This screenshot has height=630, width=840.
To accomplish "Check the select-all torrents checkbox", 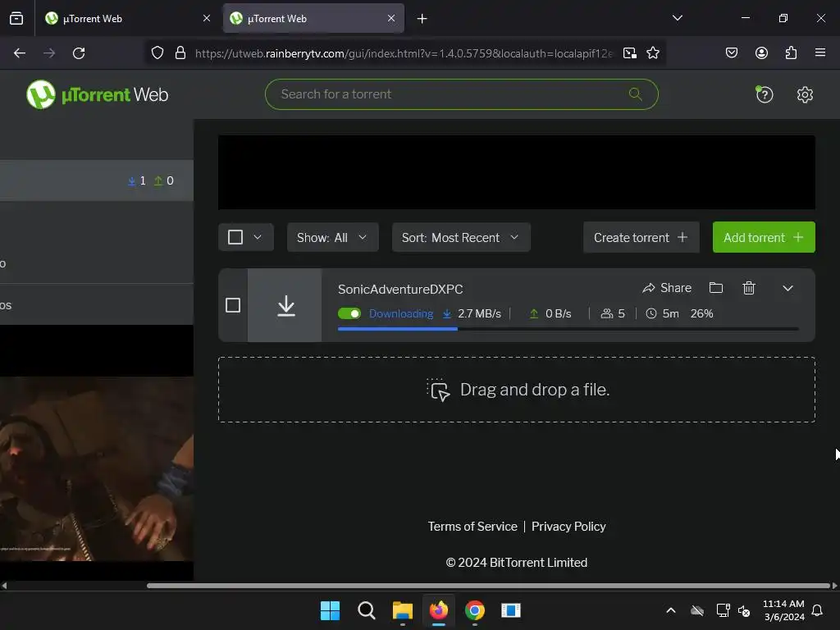I will pos(235,237).
